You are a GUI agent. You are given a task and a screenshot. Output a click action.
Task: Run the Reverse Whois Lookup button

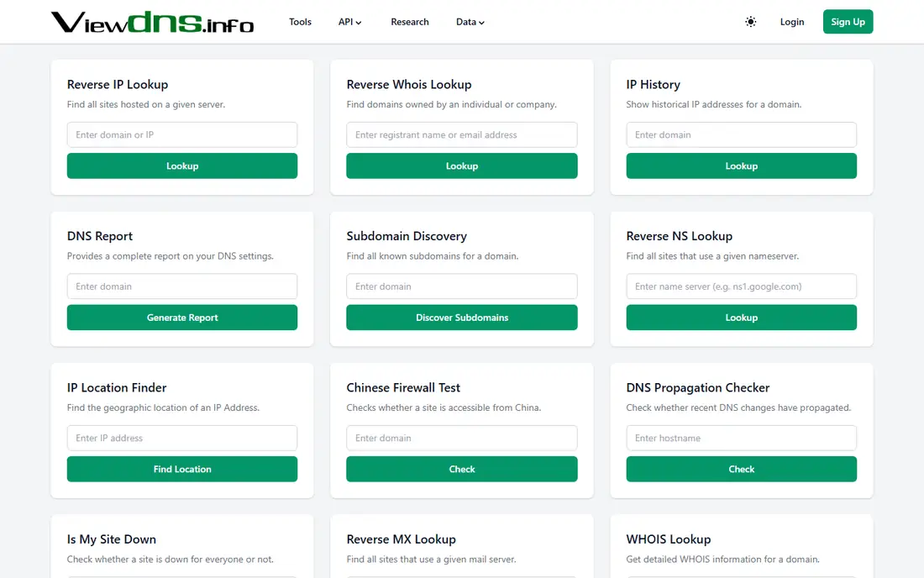coord(462,166)
